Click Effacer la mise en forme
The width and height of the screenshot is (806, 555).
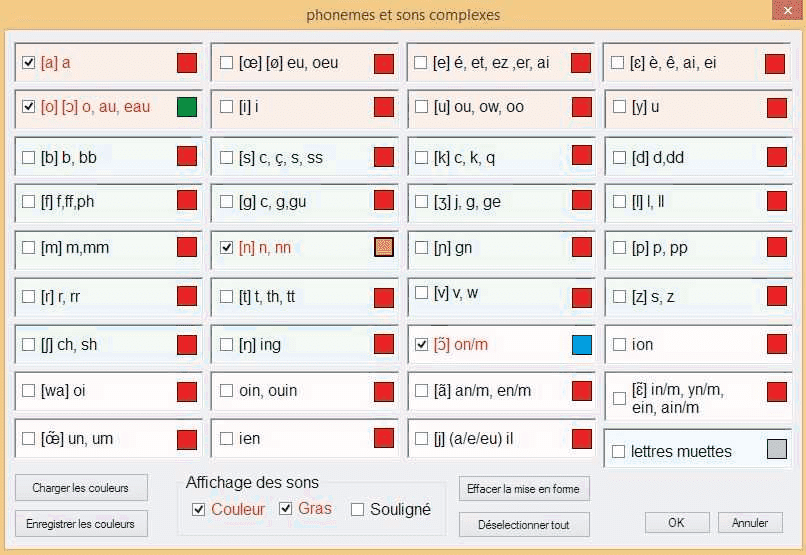(x=525, y=488)
